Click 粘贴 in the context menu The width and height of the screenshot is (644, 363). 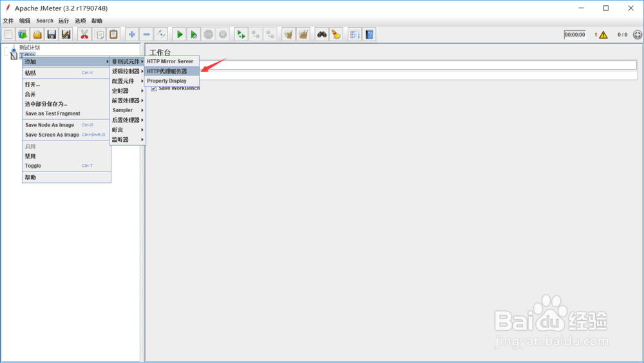coord(66,73)
